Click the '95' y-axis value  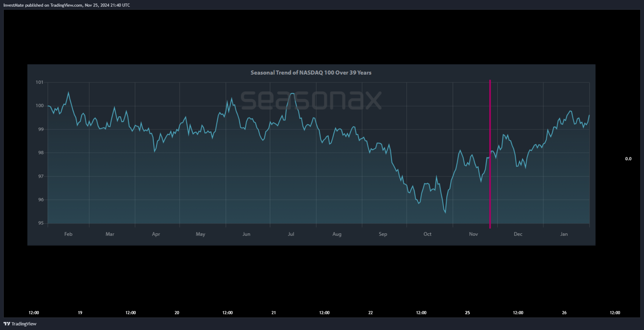pyautogui.click(x=41, y=223)
